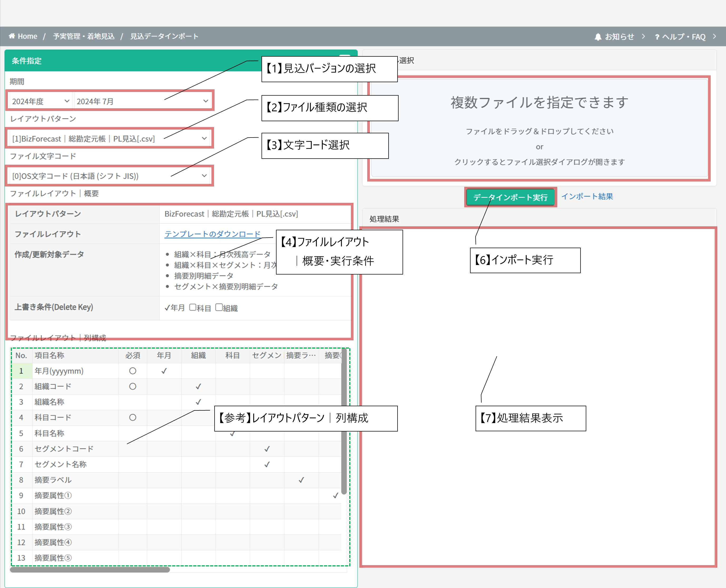This screenshot has width=726, height=588.
Task: Click the vertical scrollbar of column table
Action: 344,422
